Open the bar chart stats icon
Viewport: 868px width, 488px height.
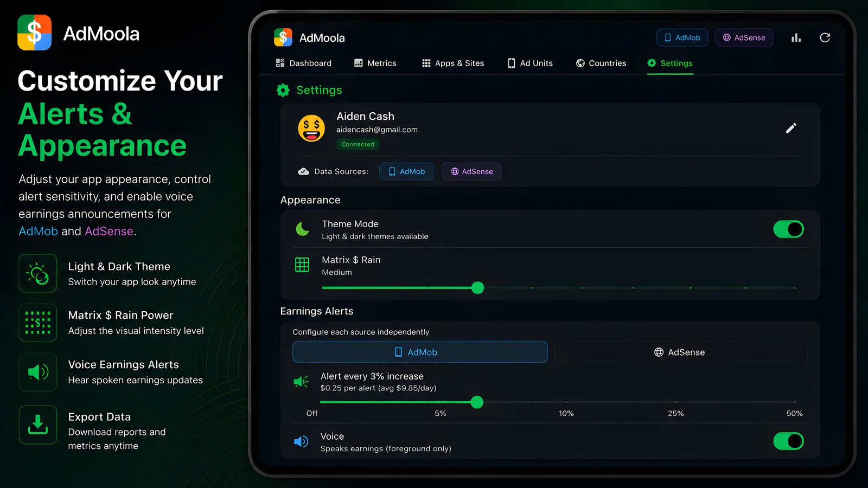click(796, 37)
